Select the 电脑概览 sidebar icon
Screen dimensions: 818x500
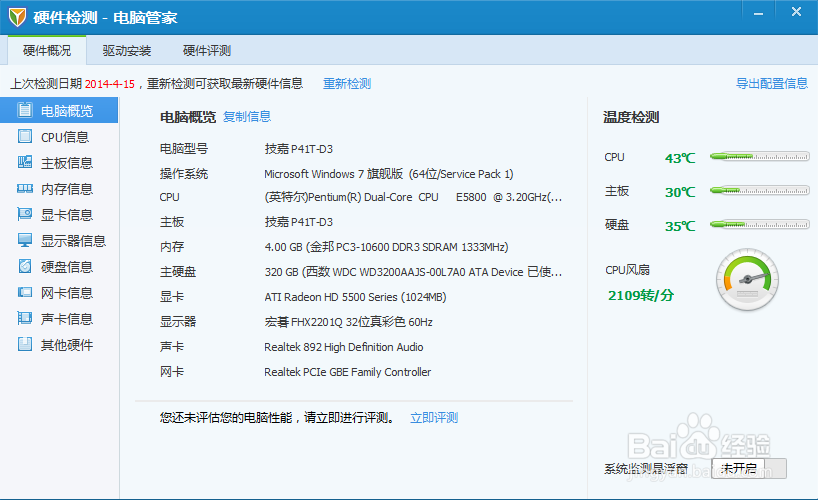pos(25,110)
